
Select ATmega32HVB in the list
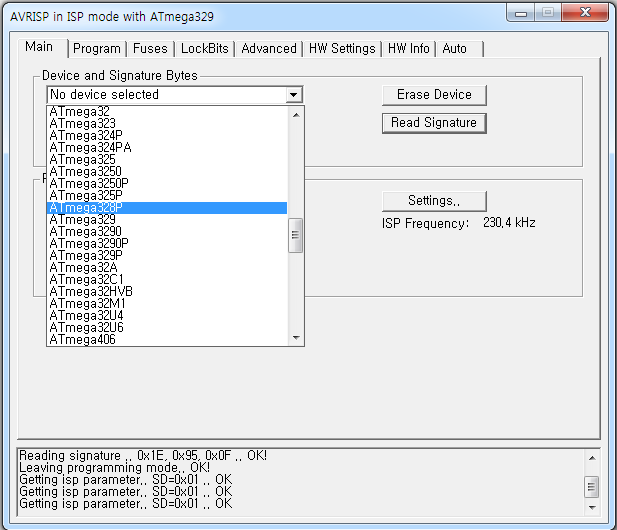tap(167, 292)
